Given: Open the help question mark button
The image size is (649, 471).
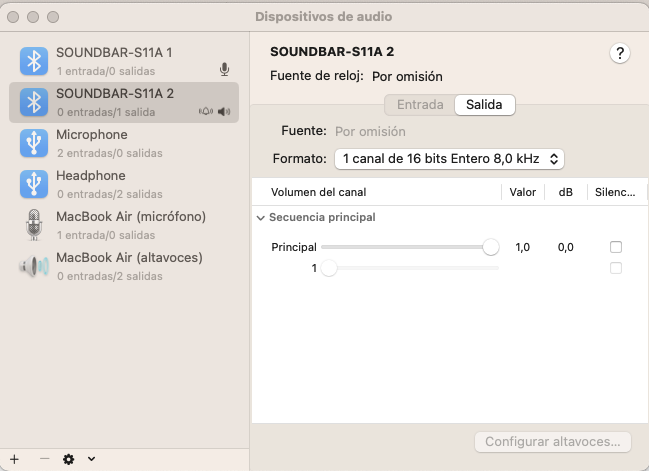Looking at the screenshot, I should (x=620, y=53).
